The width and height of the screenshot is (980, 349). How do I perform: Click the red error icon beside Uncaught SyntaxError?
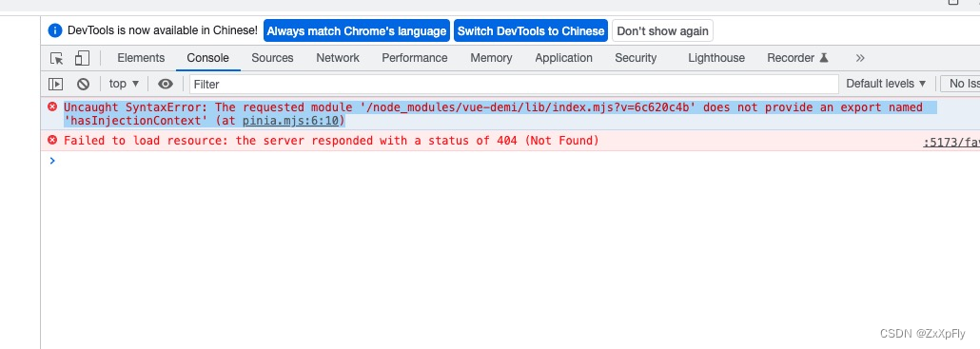52,107
